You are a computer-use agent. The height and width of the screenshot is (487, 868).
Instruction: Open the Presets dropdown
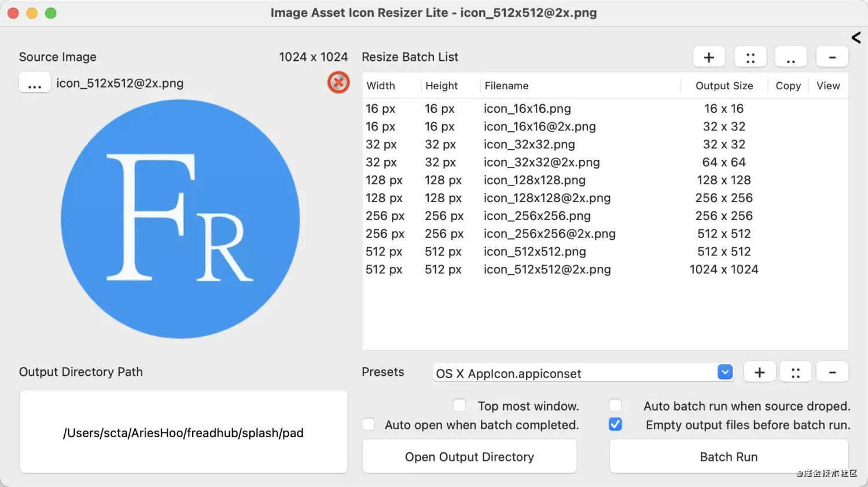(x=724, y=372)
